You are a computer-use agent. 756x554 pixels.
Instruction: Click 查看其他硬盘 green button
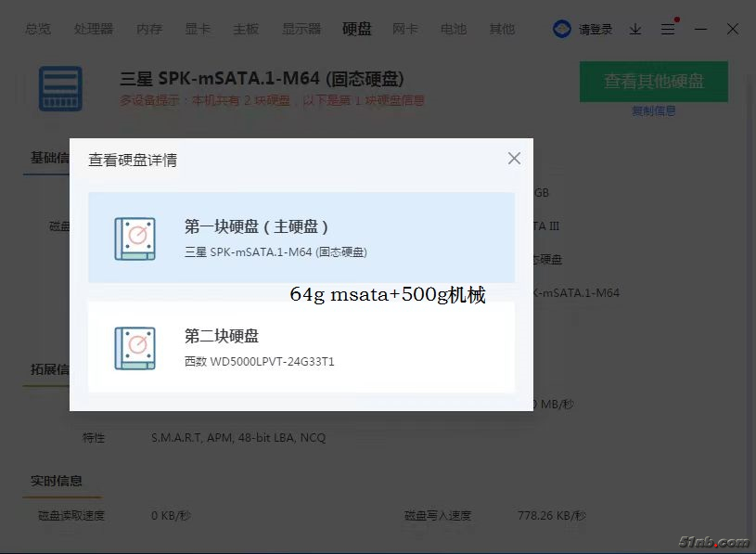654,82
